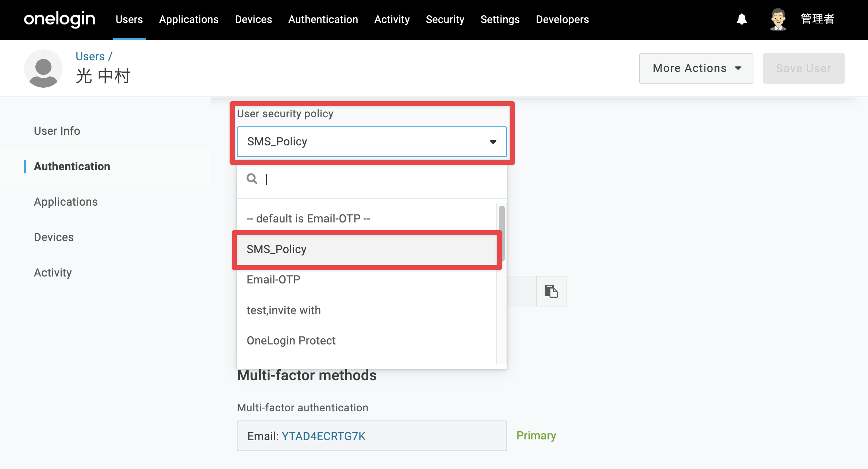Viewport: 868px width, 469px height.
Task: Choose the test,invite with option
Action: (366, 310)
